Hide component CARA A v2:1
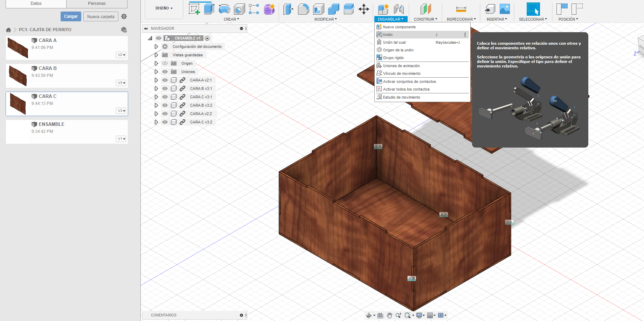644x321 pixels. (165, 80)
